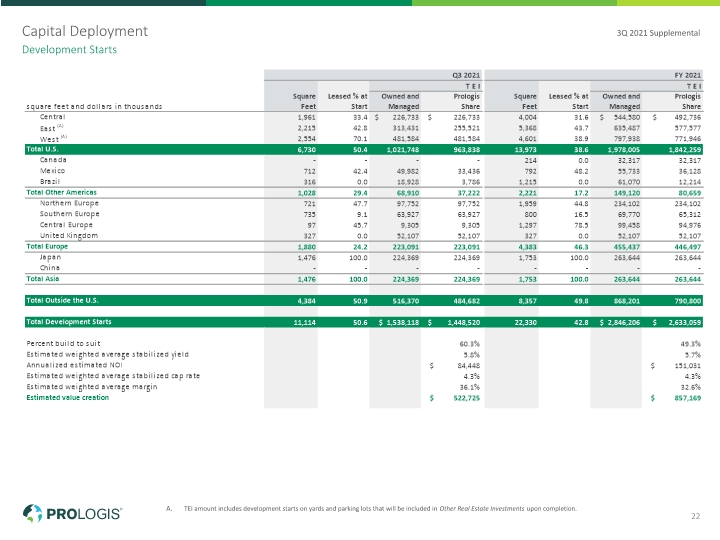Image resolution: width=720 pixels, height=540 pixels.
Task: Click the Percent build to suit label
Action: tap(63, 343)
